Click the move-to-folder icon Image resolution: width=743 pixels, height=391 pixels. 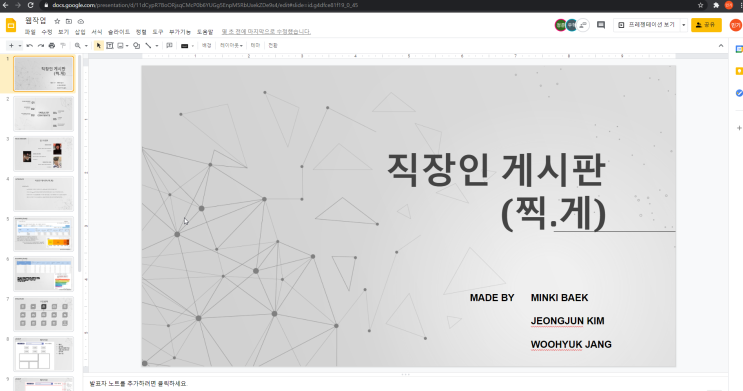(x=69, y=21)
